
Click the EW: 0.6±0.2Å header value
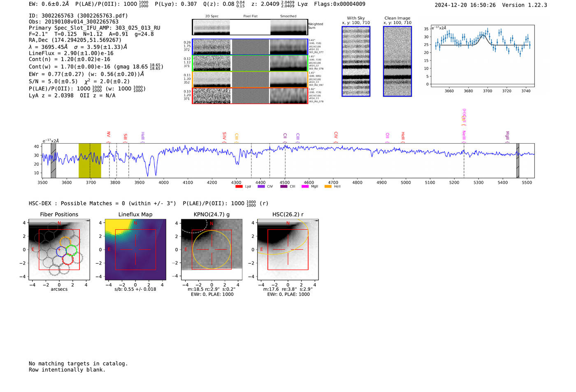pos(49,4)
